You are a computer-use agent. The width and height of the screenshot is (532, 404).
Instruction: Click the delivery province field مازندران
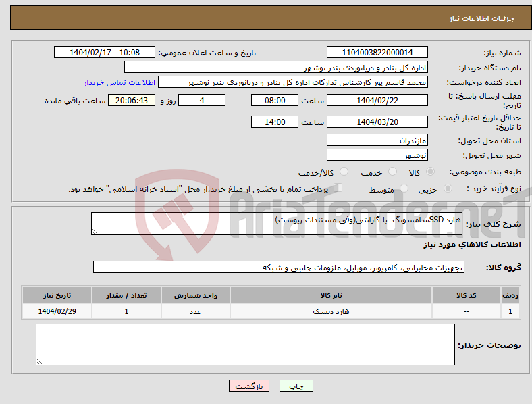click(377, 140)
